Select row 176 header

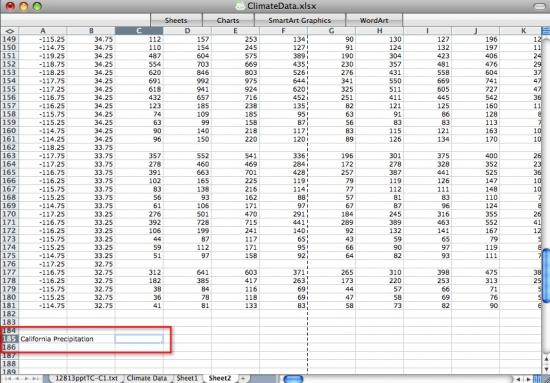(9, 264)
